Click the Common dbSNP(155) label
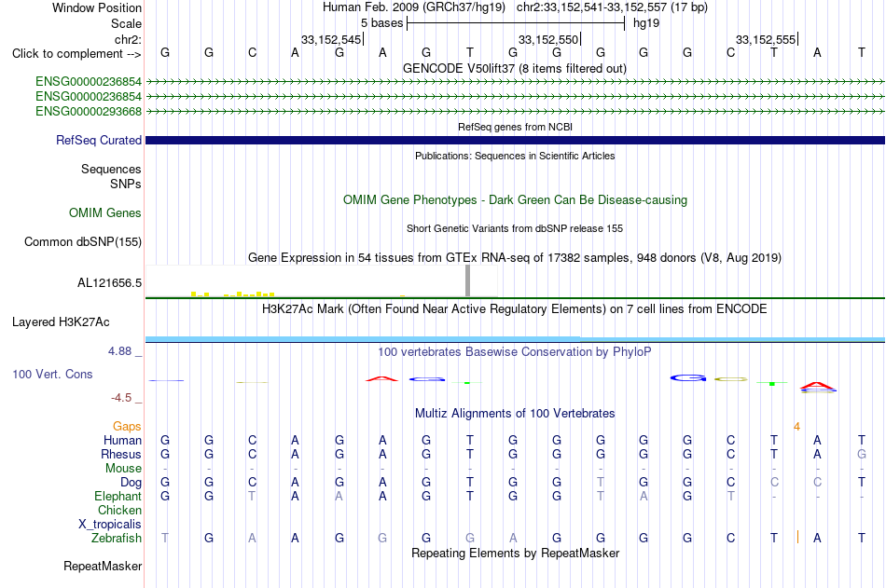 coord(82,241)
